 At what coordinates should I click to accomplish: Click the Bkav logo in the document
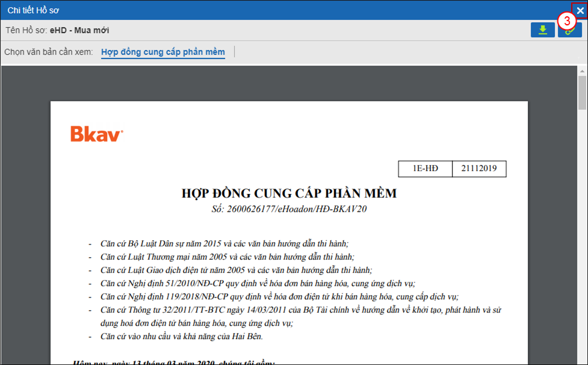pos(97,134)
